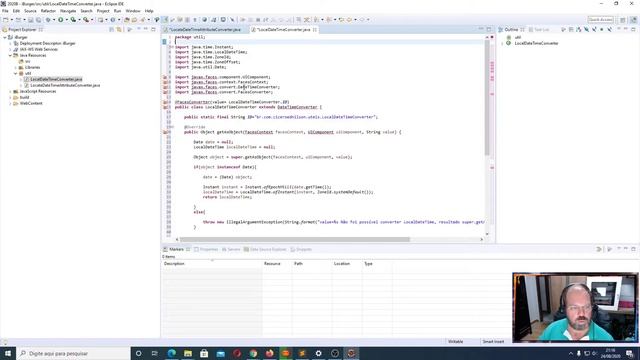Expand JavaScript Resources node
The image size is (640, 360).
click(10, 91)
